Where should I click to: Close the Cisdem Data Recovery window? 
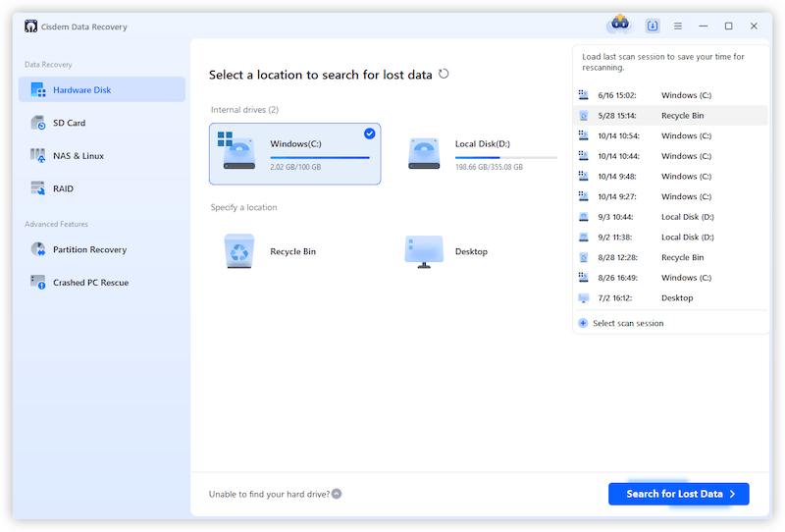click(754, 27)
